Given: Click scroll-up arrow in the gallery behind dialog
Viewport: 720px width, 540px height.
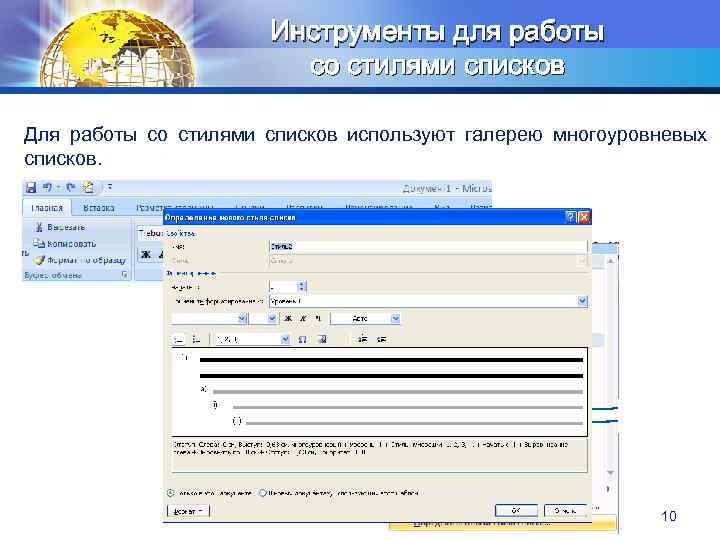Looking at the screenshot, I should pyautogui.click(x=611, y=261).
